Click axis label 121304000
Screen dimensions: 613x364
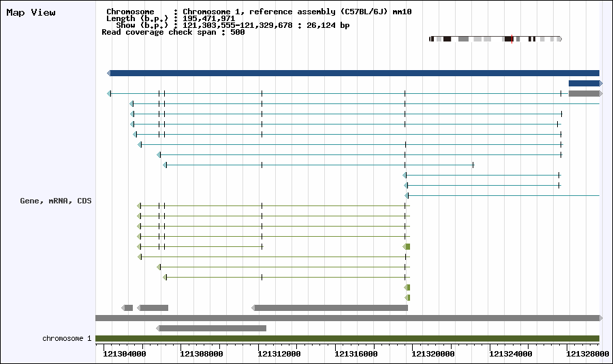click(x=125, y=354)
